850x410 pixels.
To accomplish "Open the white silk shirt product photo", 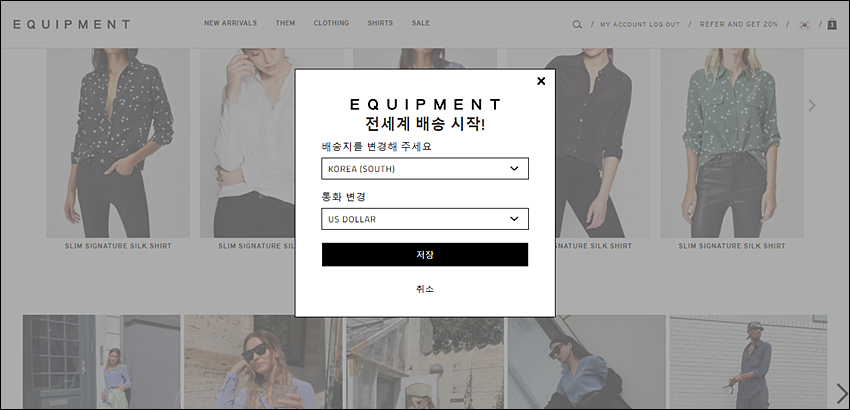I will (247, 143).
